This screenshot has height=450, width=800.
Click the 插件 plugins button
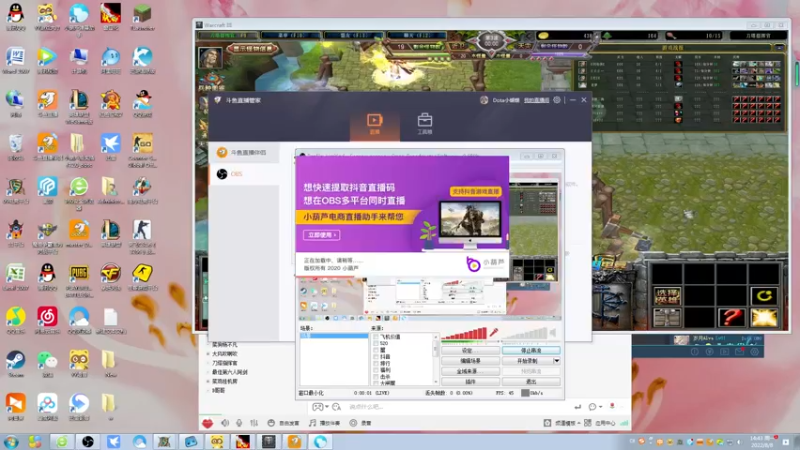click(470, 381)
